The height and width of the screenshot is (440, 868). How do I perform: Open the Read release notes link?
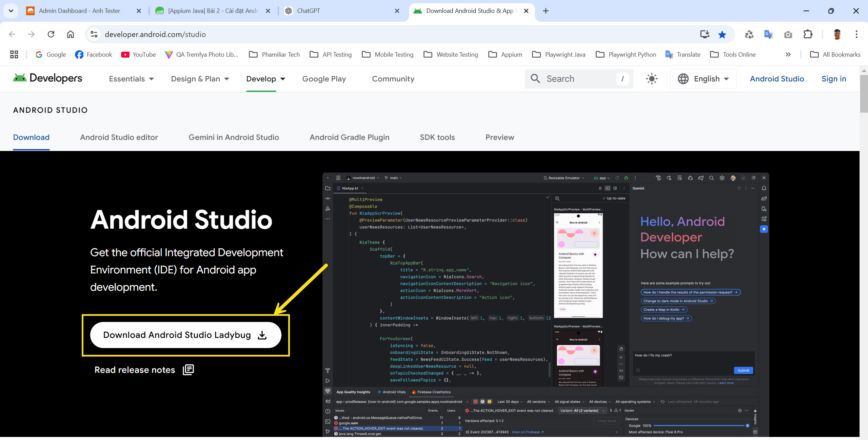pos(144,370)
